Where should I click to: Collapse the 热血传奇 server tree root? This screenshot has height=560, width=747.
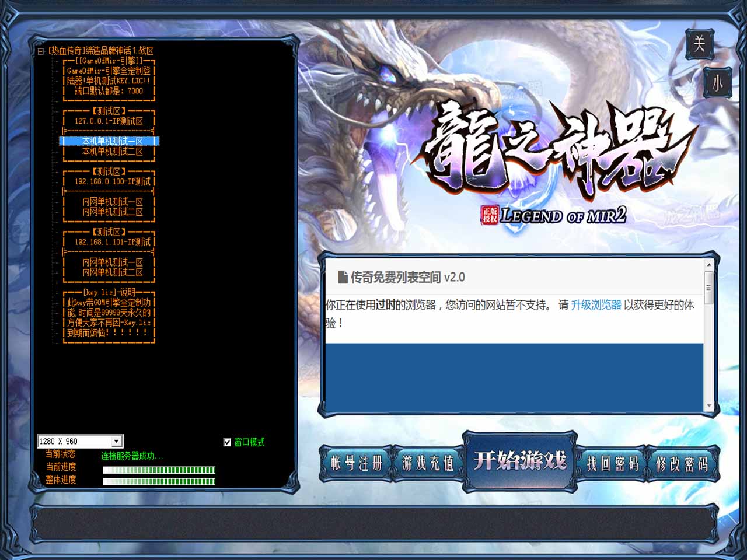pos(41,51)
